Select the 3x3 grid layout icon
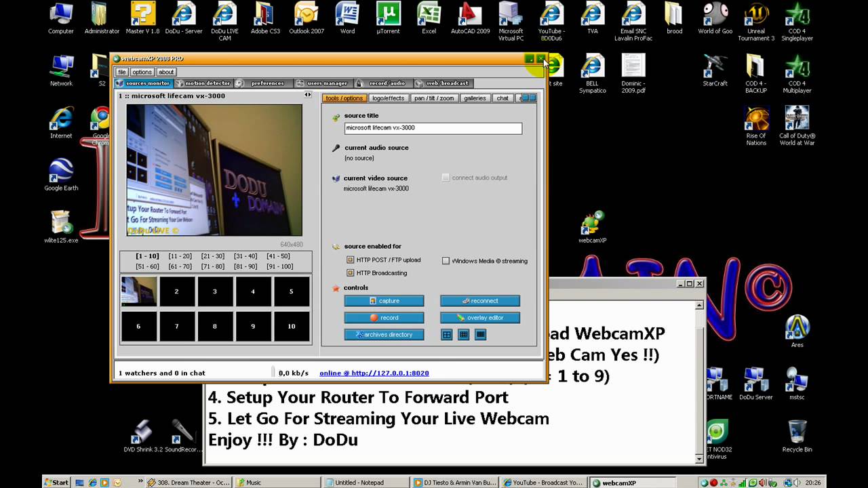868x488 pixels. pyautogui.click(x=464, y=335)
